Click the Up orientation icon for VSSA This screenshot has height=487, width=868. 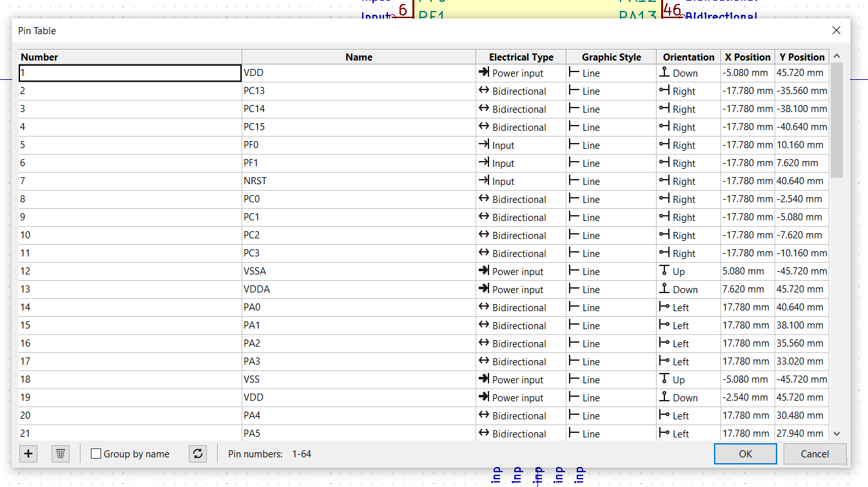(664, 271)
